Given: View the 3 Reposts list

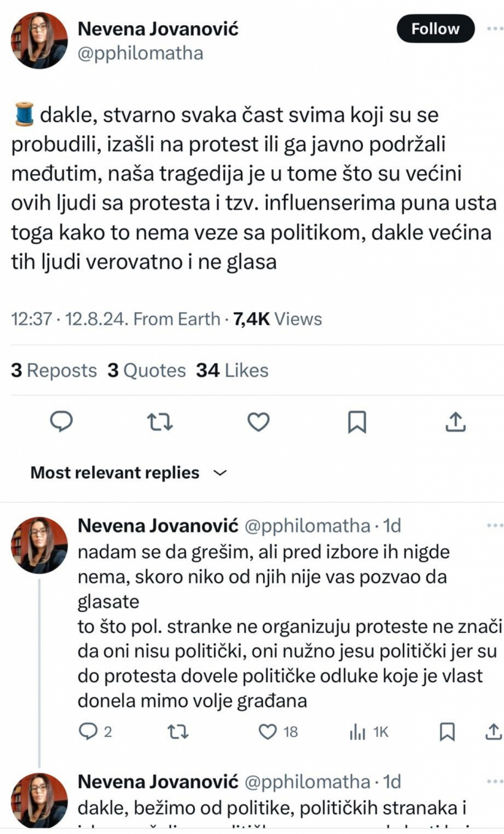Looking at the screenshot, I should tap(54, 370).
